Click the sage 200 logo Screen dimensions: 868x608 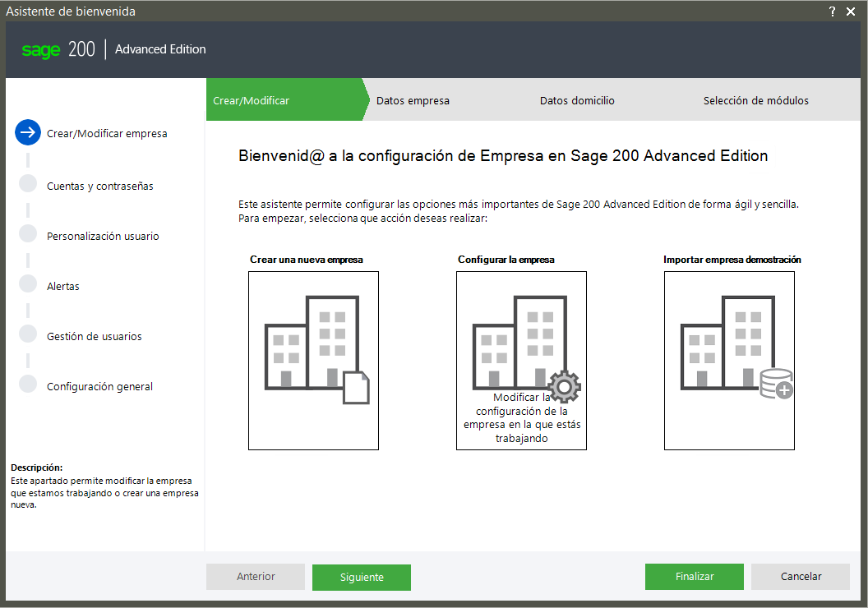58,49
